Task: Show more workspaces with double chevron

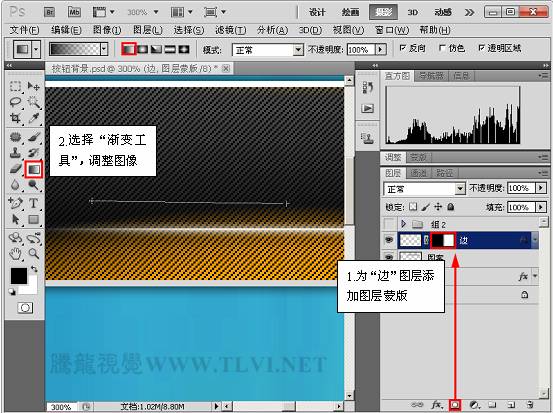Action: (469, 12)
